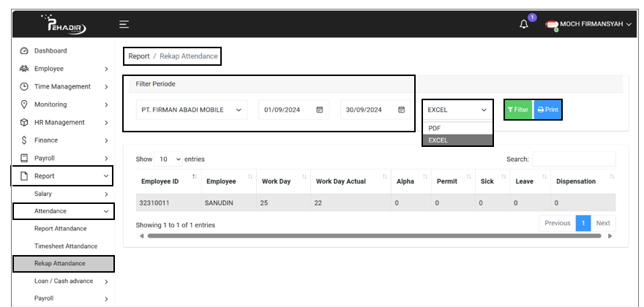Viewport: 644px width, 307px height.
Task: Open the EXCEL export format dropdown
Action: point(457,110)
